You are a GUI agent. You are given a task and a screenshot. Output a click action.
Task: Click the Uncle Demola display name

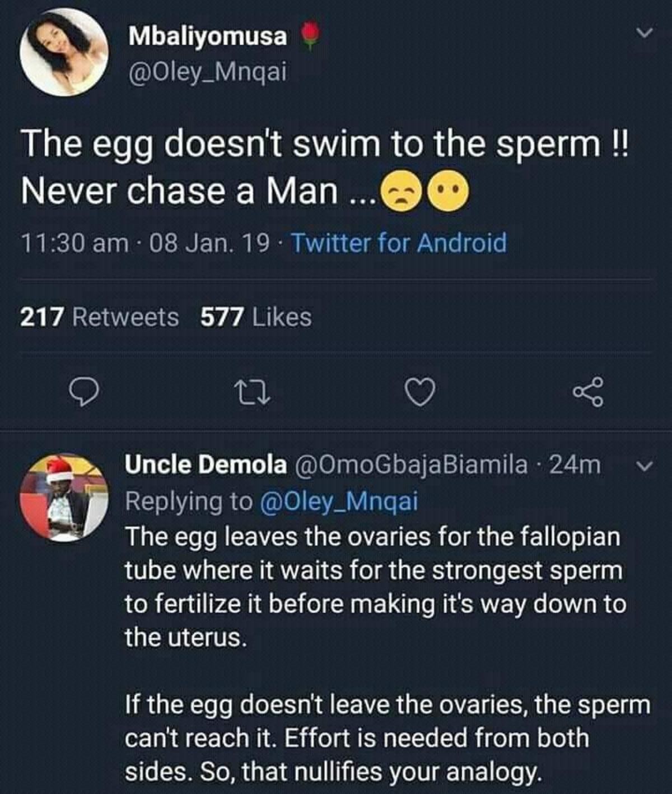point(206,465)
